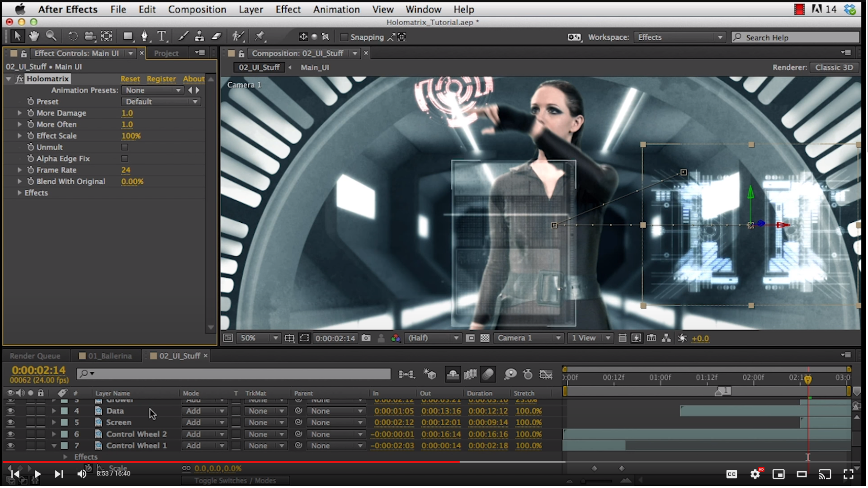Open the Render Queue tab
Viewport: 868px width, 488px height.
pyautogui.click(x=35, y=356)
